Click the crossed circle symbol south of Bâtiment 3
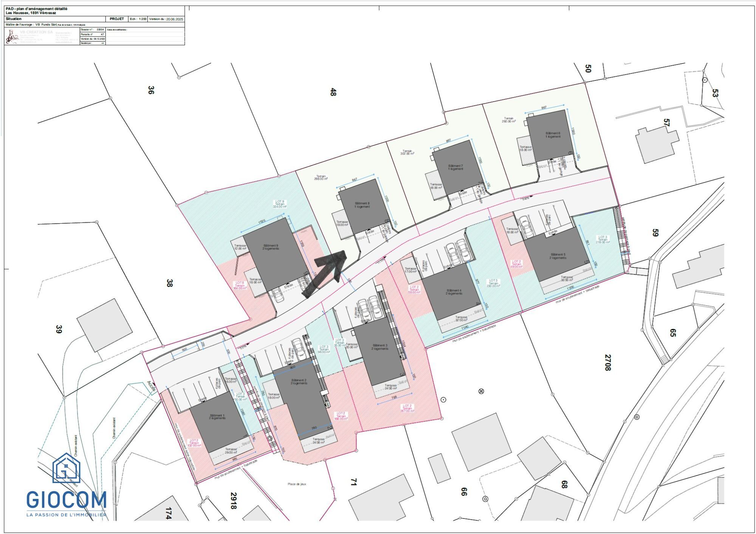The image size is (756, 534). tap(481, 391)
